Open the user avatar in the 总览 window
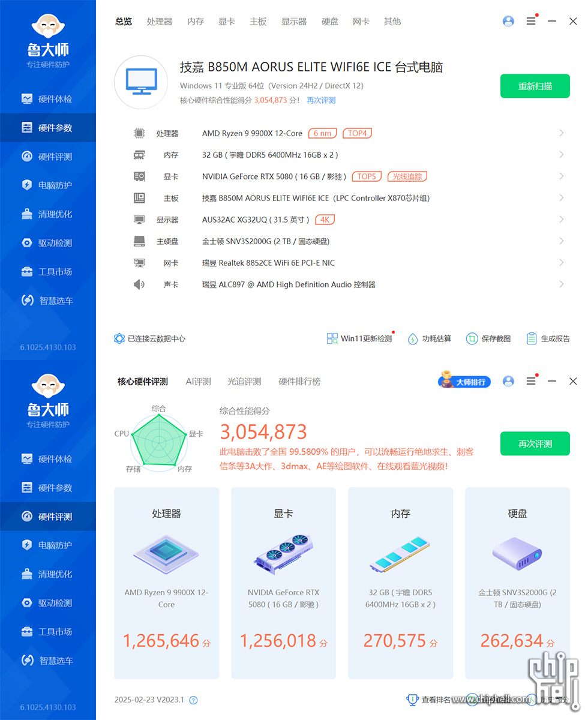Image resolution: width=588 pixels, height=720 pixels. point(508,21)
